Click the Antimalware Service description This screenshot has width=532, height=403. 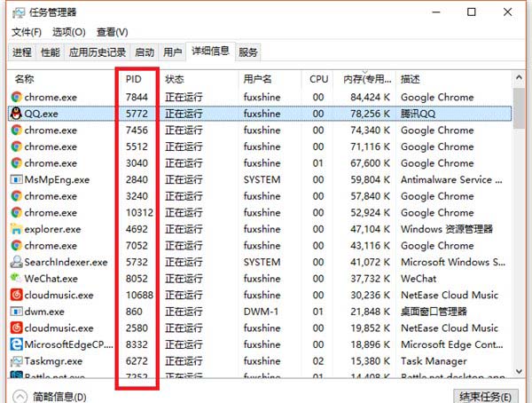(451, 179)
